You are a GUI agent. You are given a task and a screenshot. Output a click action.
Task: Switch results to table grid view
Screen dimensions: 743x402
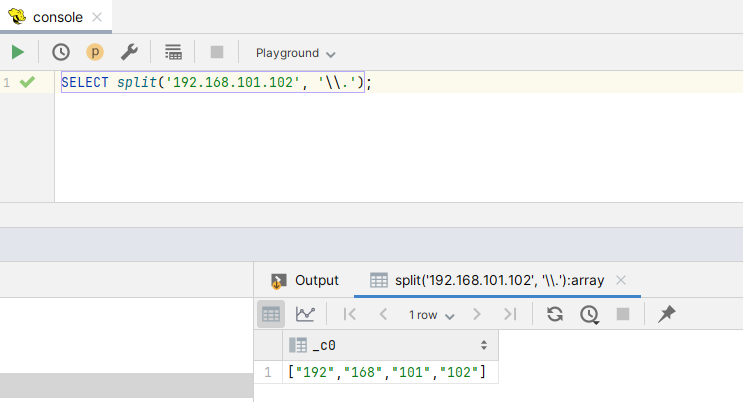click(x=271, y=314)
